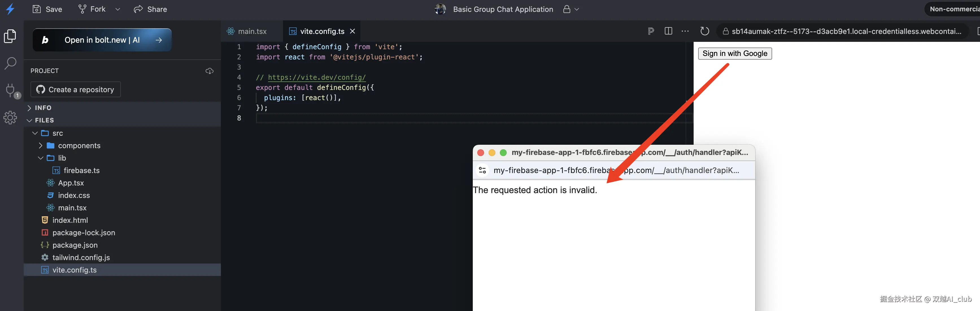Screen dimensions: 980x311
Task: Open firebase.ts in the file tree
Action: pyautogui.click(x=81, y=170)
